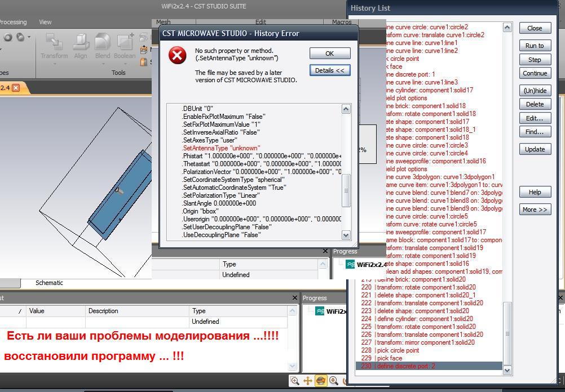The height and width of the screenshot is (392, 565).
Task: Select history entry 224 define cylinder solid20
Action: click(429, 319)
